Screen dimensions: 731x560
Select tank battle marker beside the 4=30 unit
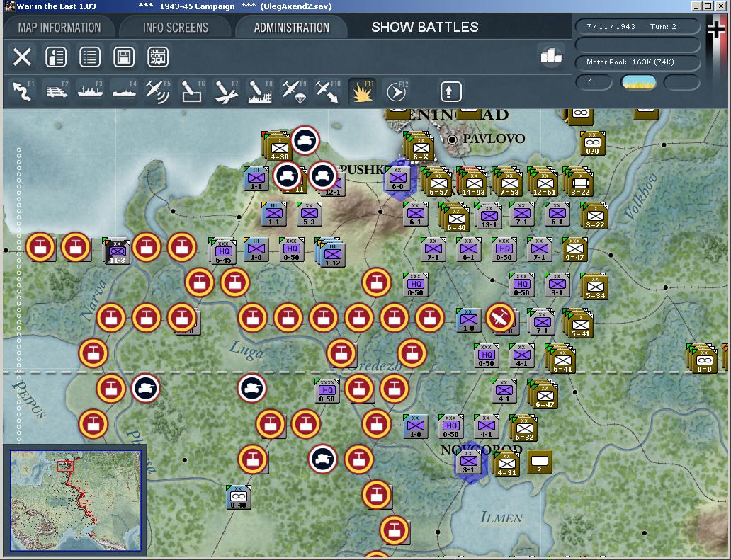pos(305,139)
